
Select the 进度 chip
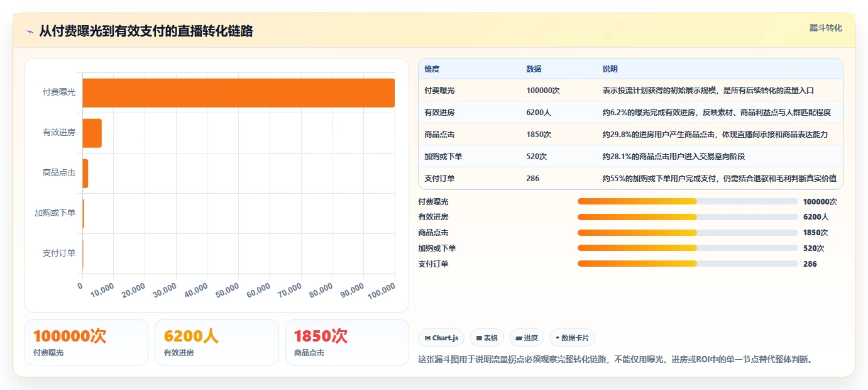click(x=527, y=338)
